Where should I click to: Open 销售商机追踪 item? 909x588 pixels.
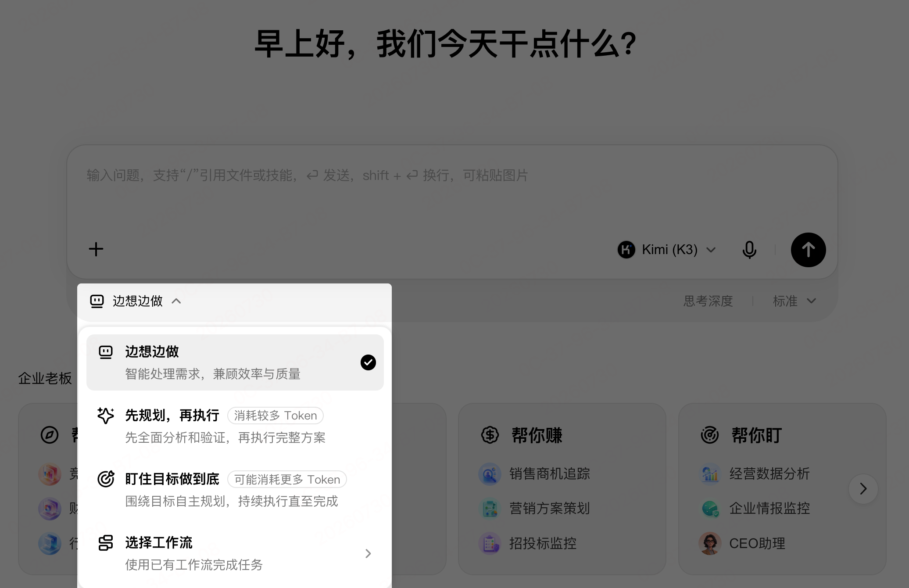coord(534,474)
